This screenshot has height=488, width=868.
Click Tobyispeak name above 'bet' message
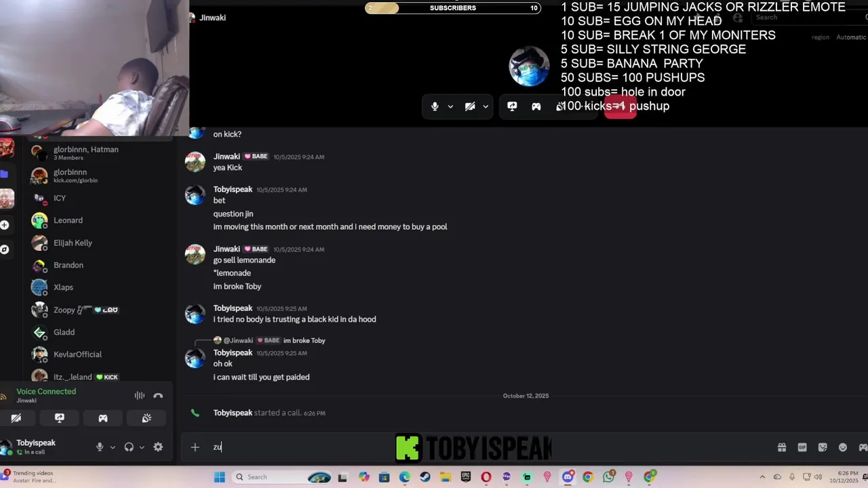click(233, 189)
